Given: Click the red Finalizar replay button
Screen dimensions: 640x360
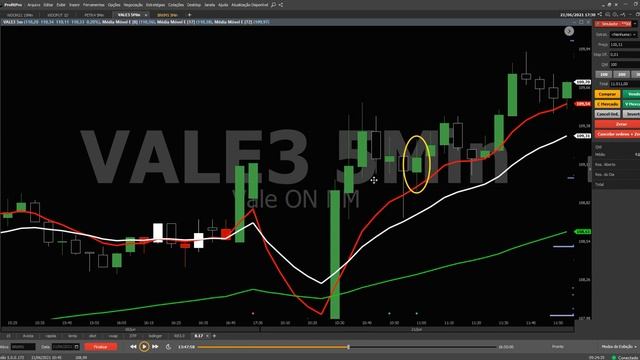Looking at the screenshot, I should 100,347.
